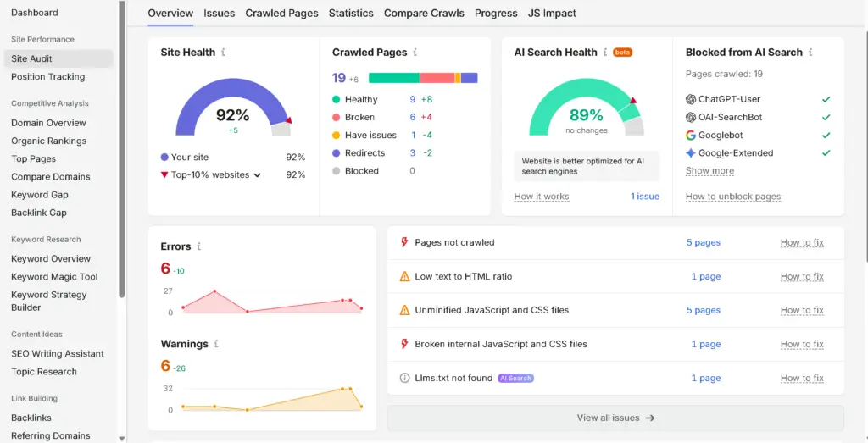Open 1 page link for Low text to HTML ratio
868x443 pixels.
706,276
